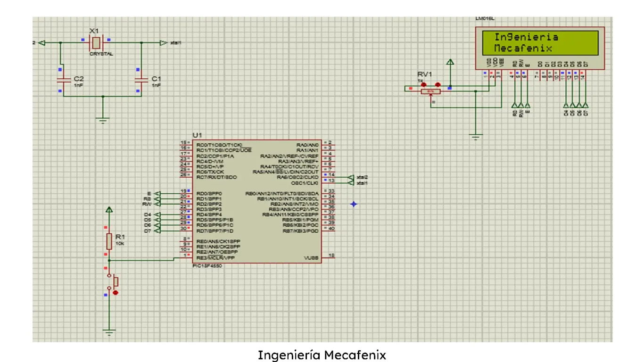This screenshot has height=362, width=644.
Task: Toggle the red state indicator on the push button
Action: tap(116, 292)
